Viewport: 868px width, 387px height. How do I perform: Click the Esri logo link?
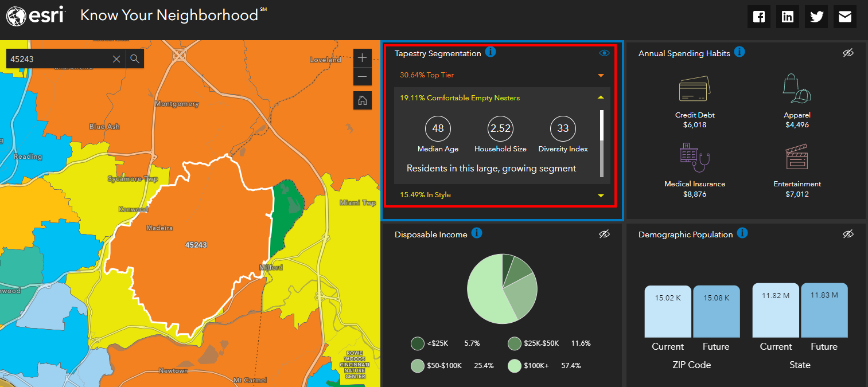tap(36, 16)
